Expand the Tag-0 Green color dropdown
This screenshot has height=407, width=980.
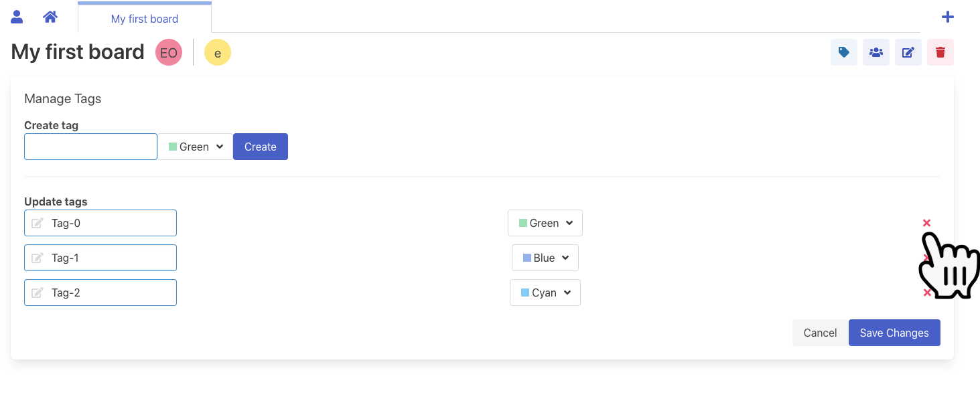tap(545, 223)
